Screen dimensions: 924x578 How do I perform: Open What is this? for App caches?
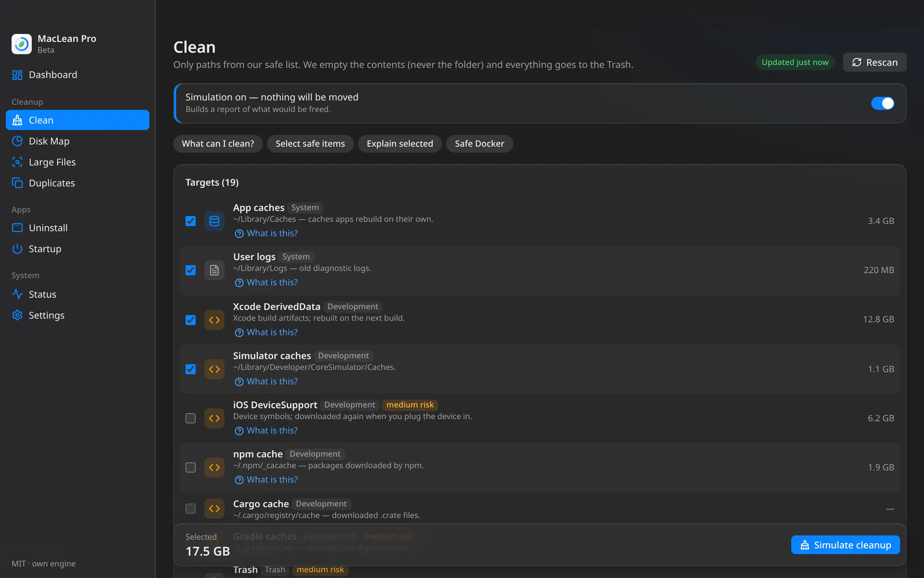tap(266, 233)
